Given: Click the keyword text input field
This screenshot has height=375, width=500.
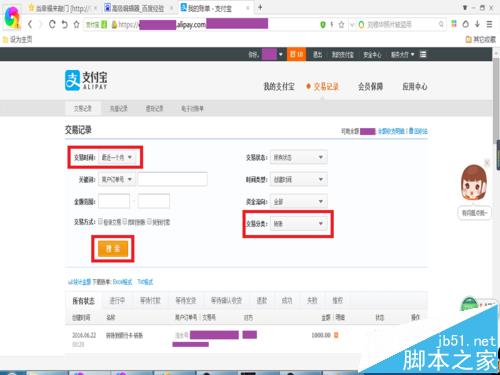Looking at the screenshot, I should [x=173, y=179].
